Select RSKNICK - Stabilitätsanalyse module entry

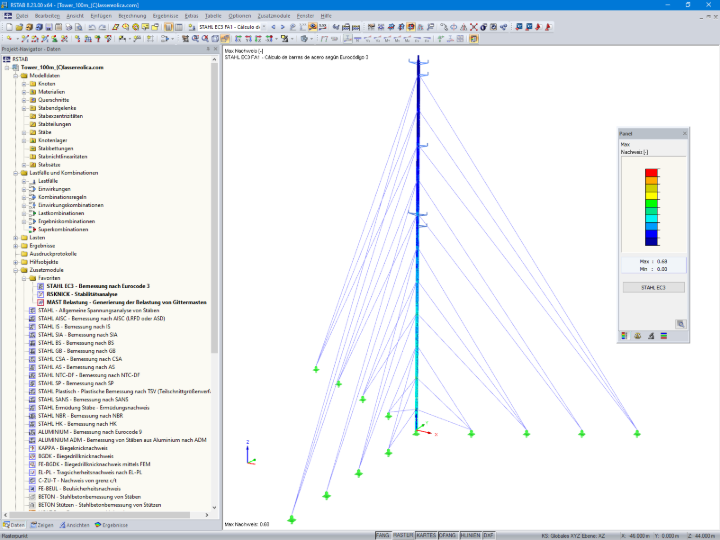(x=82, y=294)
